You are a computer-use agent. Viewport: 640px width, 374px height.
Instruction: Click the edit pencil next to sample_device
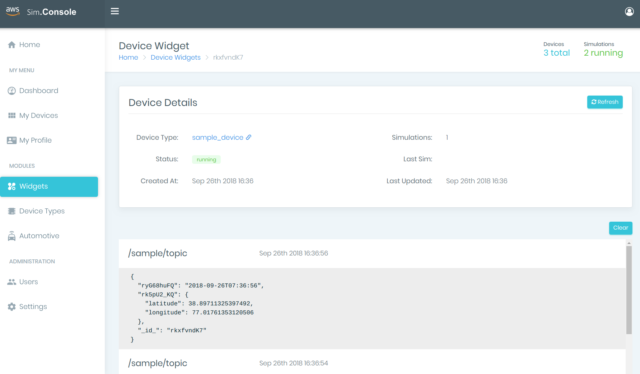249,137
